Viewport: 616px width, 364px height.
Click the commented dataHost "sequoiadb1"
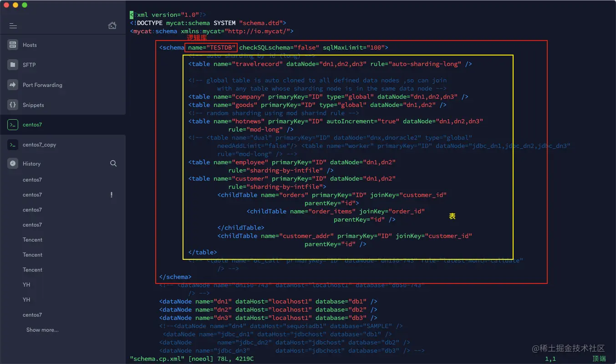306,326
